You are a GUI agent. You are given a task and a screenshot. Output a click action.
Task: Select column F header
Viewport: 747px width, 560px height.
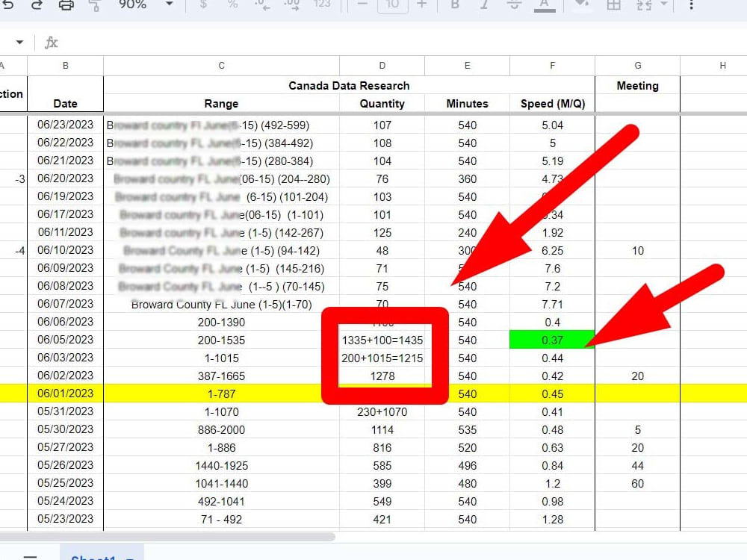[552, 66]
